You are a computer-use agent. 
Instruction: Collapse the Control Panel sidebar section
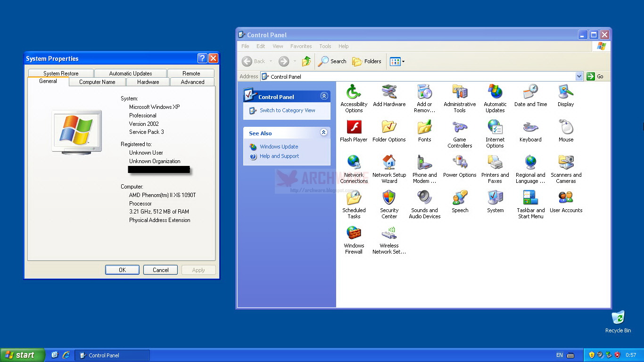click(324, 96)
